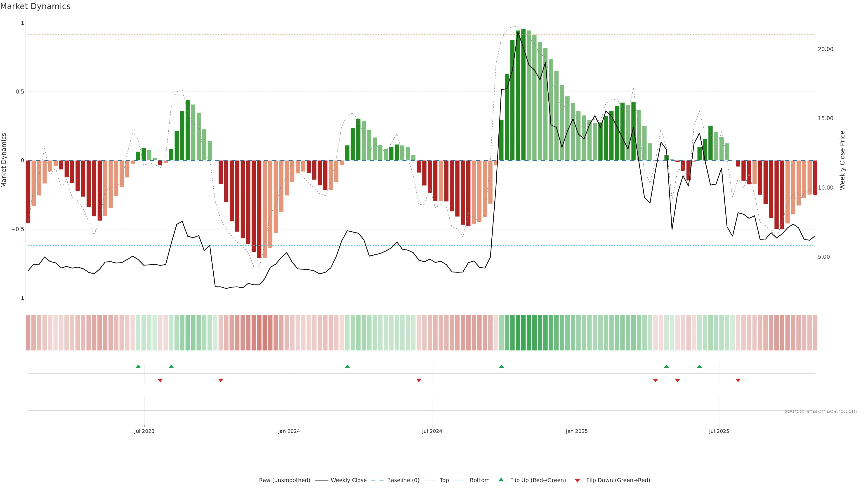Toggle the Weekly Close legend series
This screenshot has height=488, width=868.
click(348, 480)
